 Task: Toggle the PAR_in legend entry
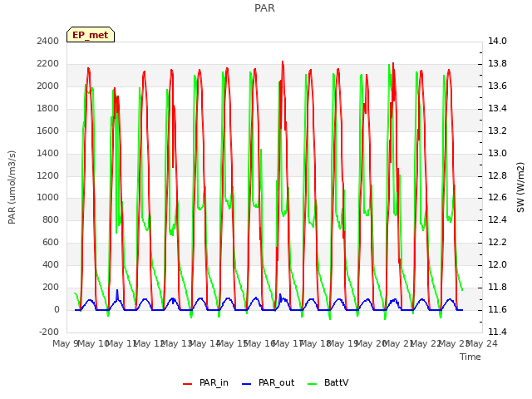[x=205, y=383]
